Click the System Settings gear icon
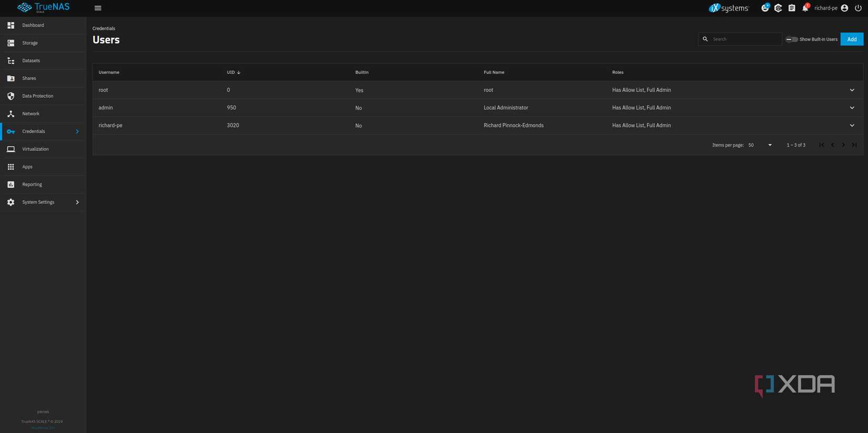This screenshot has width=868, height=433. (11, 202)
